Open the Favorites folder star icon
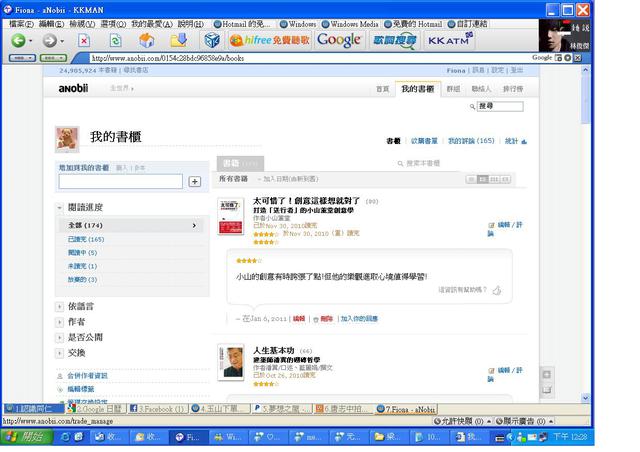Image resolution: width=640 pixels, height=452 pixels. coord(179,41)
